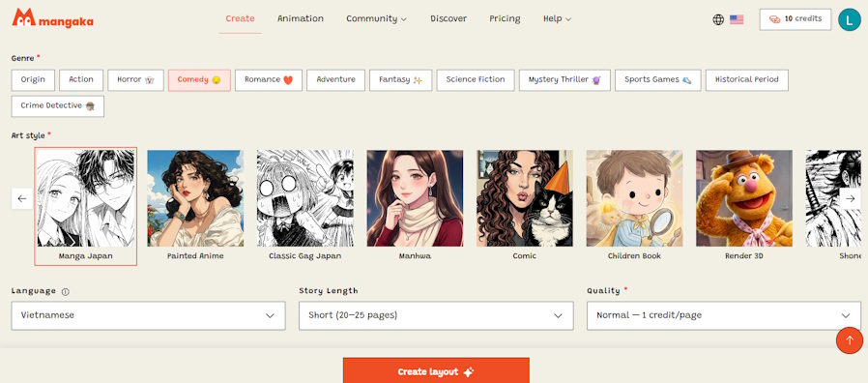The image size is (868, 383).
Task: Open the user avatar L menu
Action: [850, 19]
